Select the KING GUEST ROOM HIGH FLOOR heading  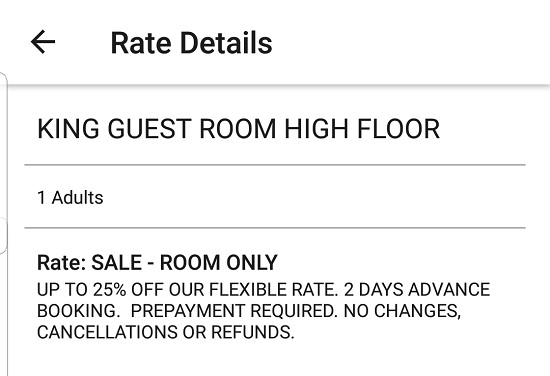(238, 129)
